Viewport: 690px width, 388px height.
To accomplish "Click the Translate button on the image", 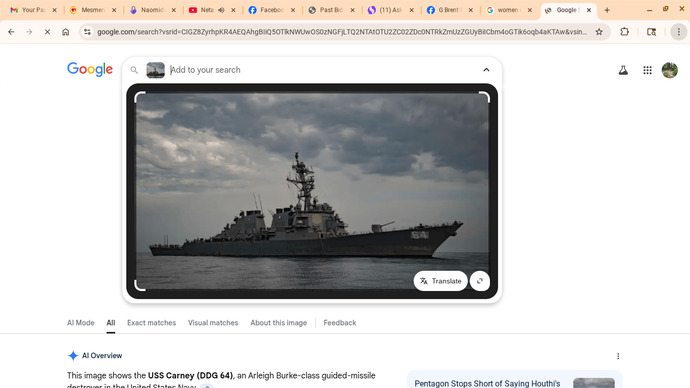I will [x=440, y=281].
